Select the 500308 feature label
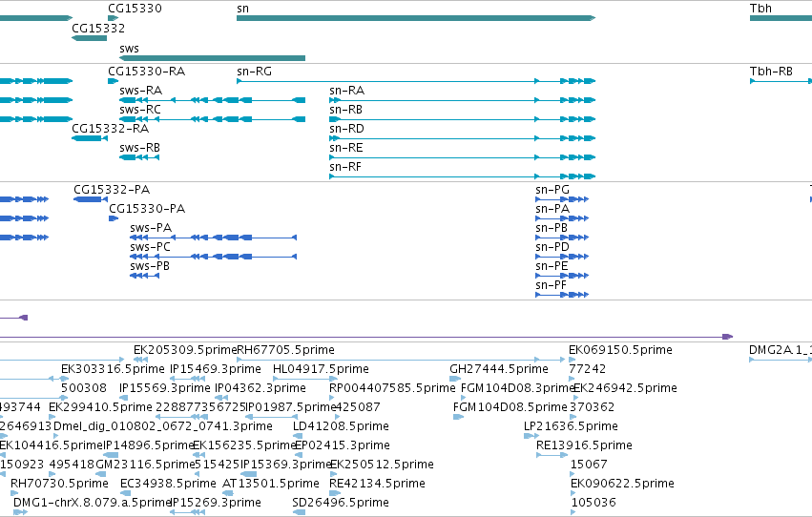This screenshot has width=812, height=517. coord(83,388)
